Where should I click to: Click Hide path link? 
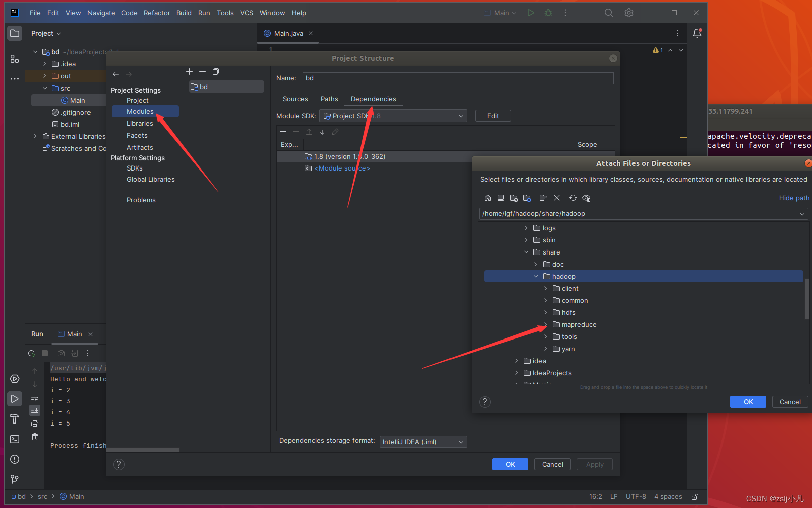pyautogui.click(x=794, y=198)
